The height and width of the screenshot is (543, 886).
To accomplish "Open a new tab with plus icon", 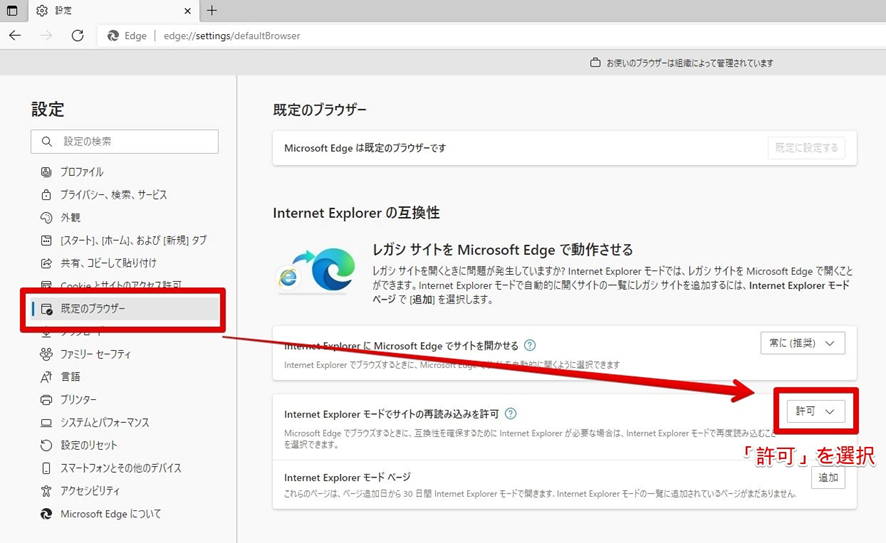I will [212, 10].
